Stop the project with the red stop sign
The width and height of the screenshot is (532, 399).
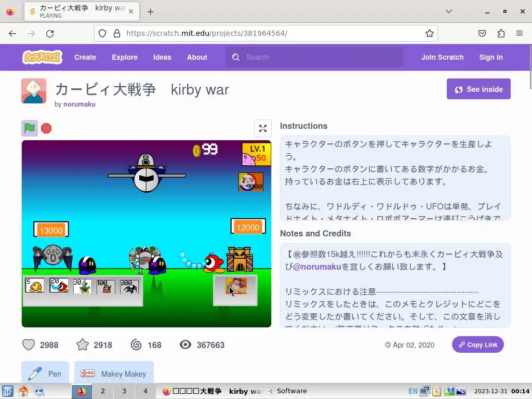tap(46, 128)
